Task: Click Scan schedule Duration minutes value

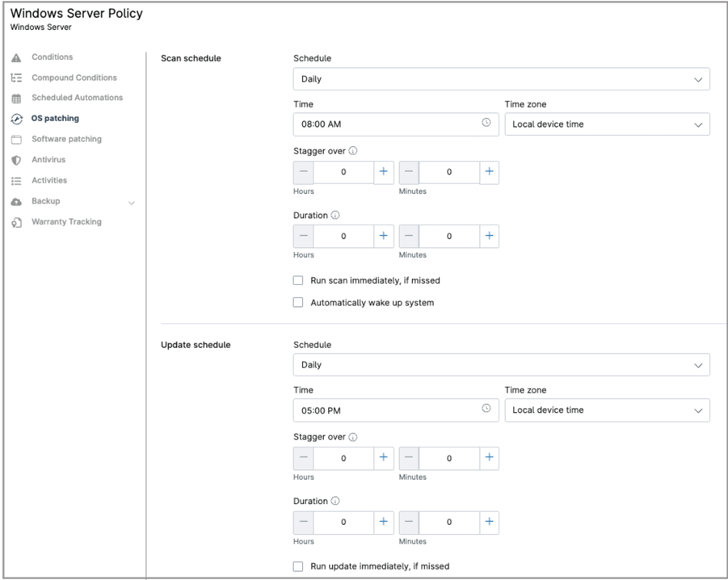Action: (449, 236)
